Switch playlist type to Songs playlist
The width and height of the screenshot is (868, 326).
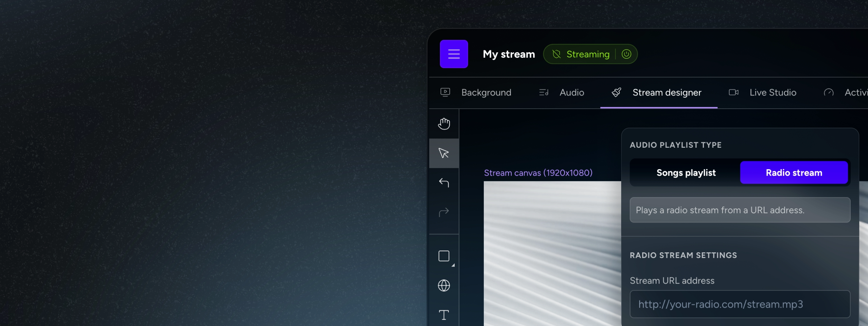pos(686,173)
